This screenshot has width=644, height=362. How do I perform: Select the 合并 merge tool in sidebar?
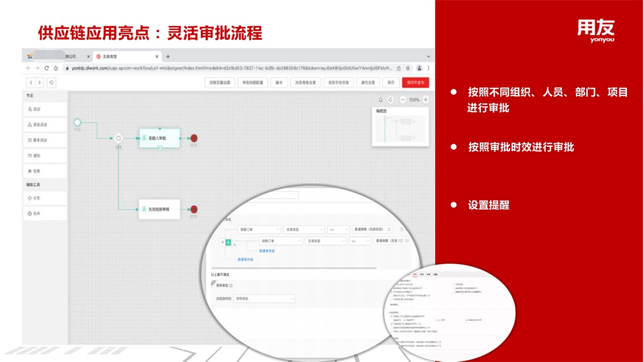[x=45, y=213]
